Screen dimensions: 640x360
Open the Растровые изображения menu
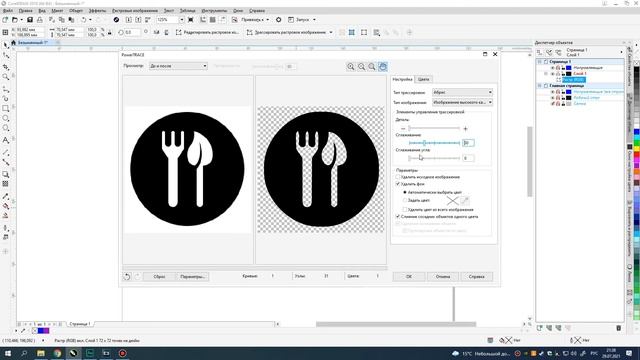(135, 11)
